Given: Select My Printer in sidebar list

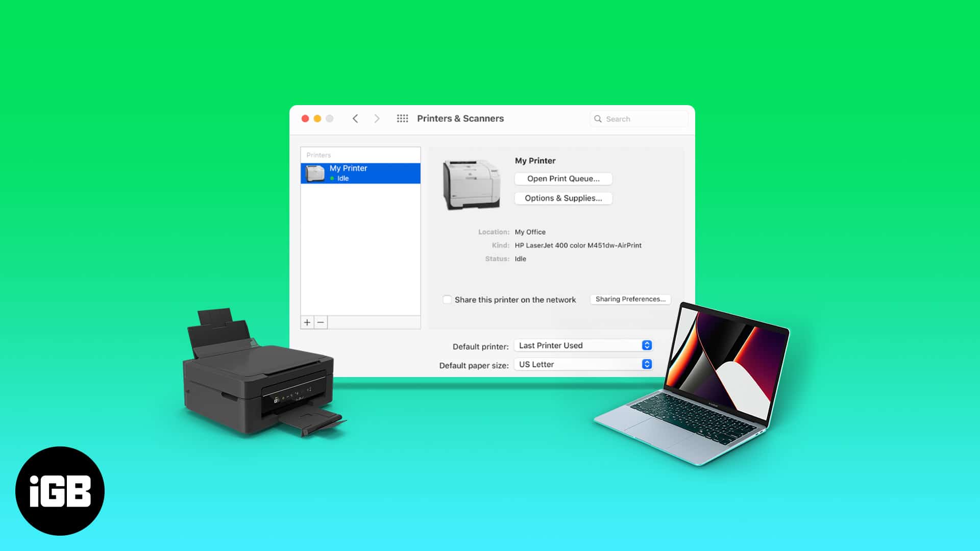Looking at the screenshot, I should click(361, 173).
